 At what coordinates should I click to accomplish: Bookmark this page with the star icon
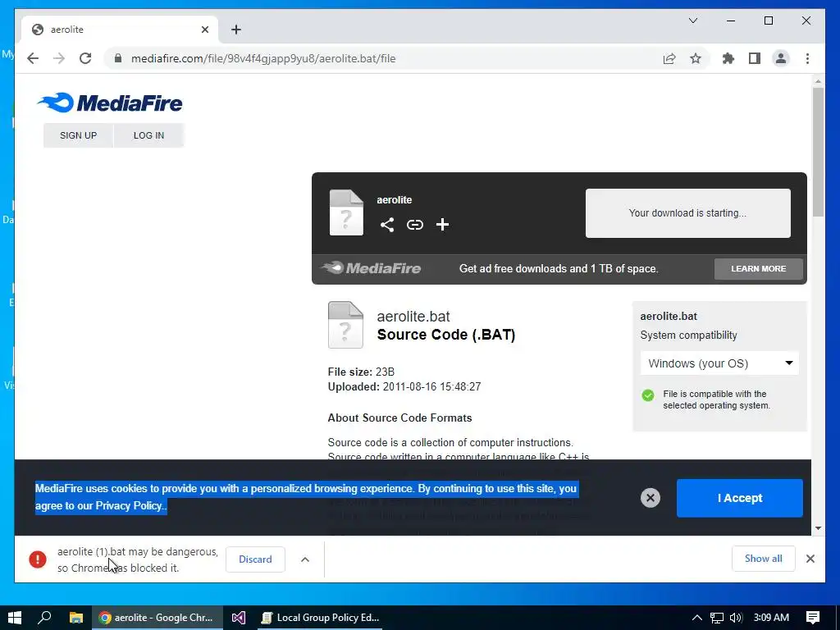[x=696, y=58]
